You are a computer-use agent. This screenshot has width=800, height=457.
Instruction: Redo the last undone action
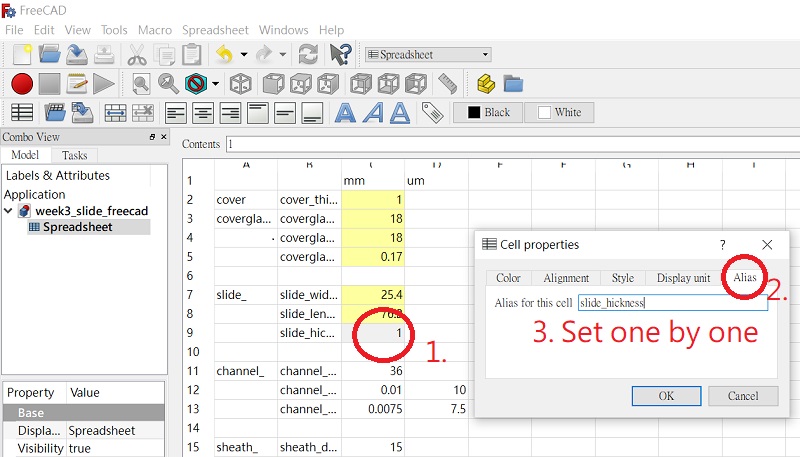click(x=263, y=54)
